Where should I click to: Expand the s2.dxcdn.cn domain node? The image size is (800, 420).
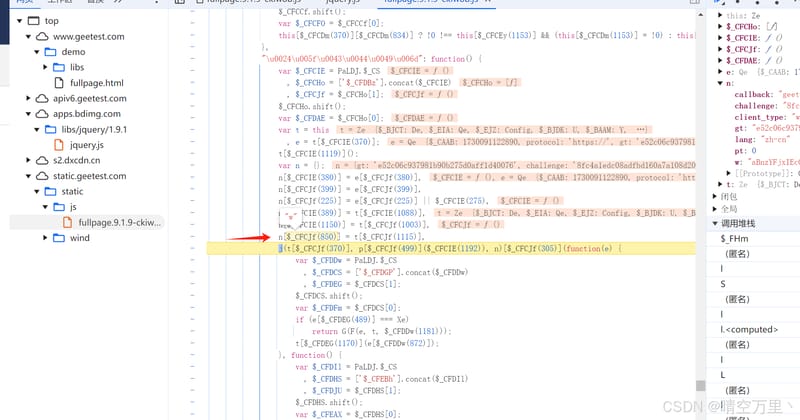tap(28, 160)
